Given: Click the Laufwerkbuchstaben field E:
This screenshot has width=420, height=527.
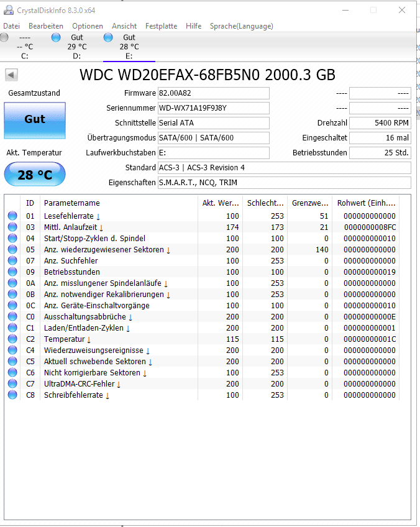Looking at the screenshot, I should tap(213, 153).
